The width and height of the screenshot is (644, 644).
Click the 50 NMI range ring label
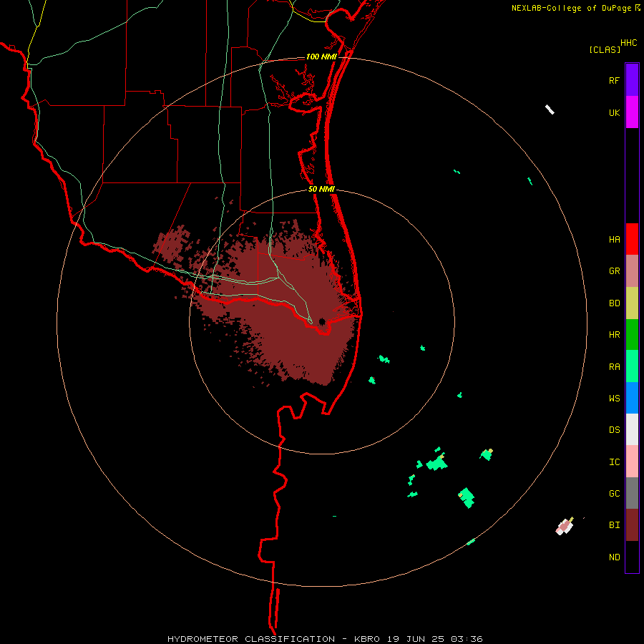click(x=321, y=190)
